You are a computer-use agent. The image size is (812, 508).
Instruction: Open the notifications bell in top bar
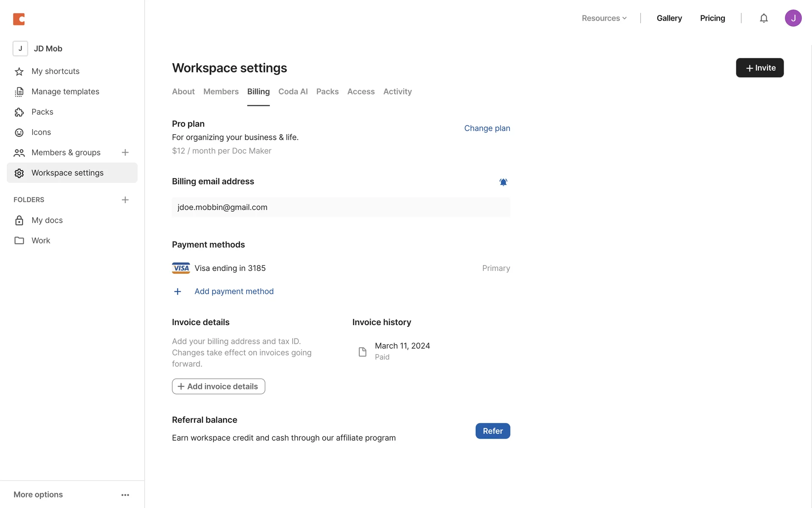(763, 18)
